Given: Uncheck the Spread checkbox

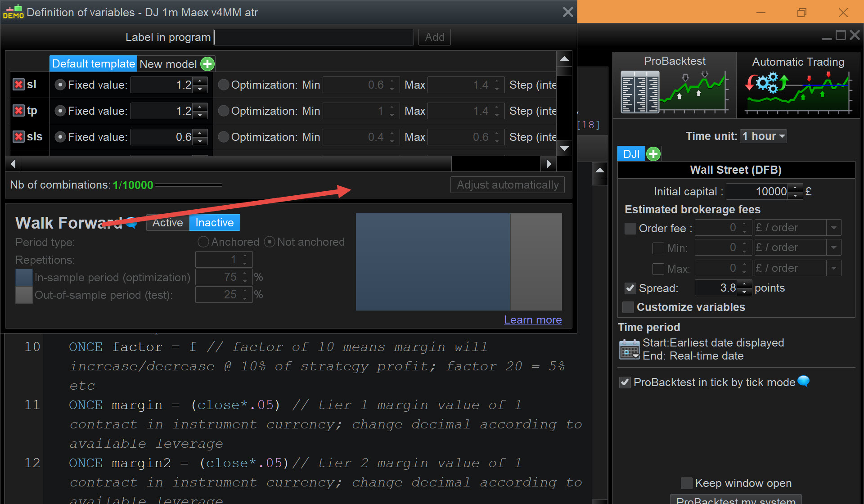Looking at the screenshot, I should pyautogui.click(x=630, y=288).
